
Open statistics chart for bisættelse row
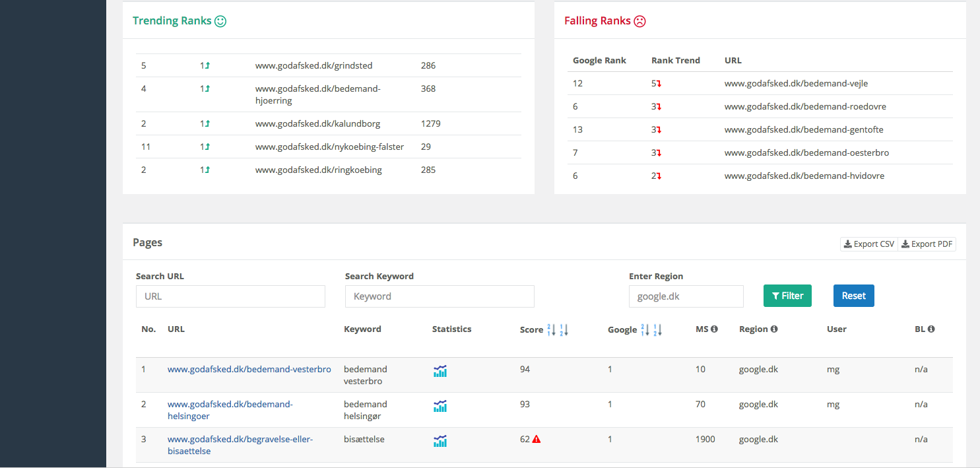coord(440,441)
